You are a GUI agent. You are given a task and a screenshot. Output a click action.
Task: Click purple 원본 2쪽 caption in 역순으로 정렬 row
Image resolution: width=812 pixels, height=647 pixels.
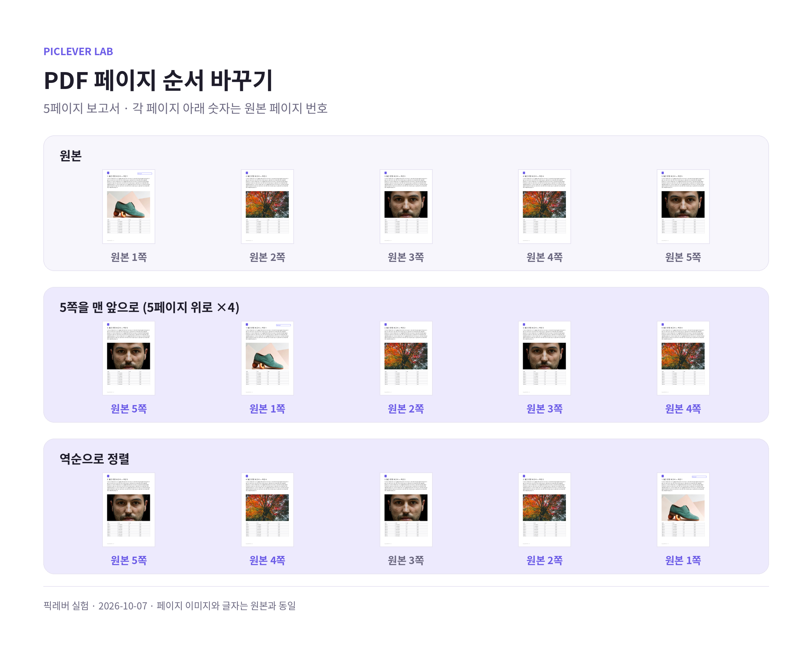pyautogui.click(x=544, y=560)
